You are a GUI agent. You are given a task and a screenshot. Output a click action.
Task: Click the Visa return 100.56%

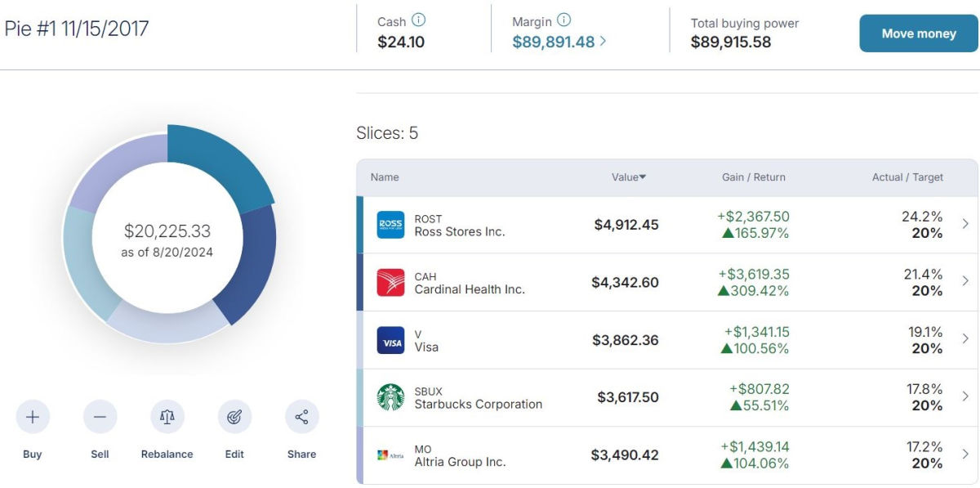[755, 348]
